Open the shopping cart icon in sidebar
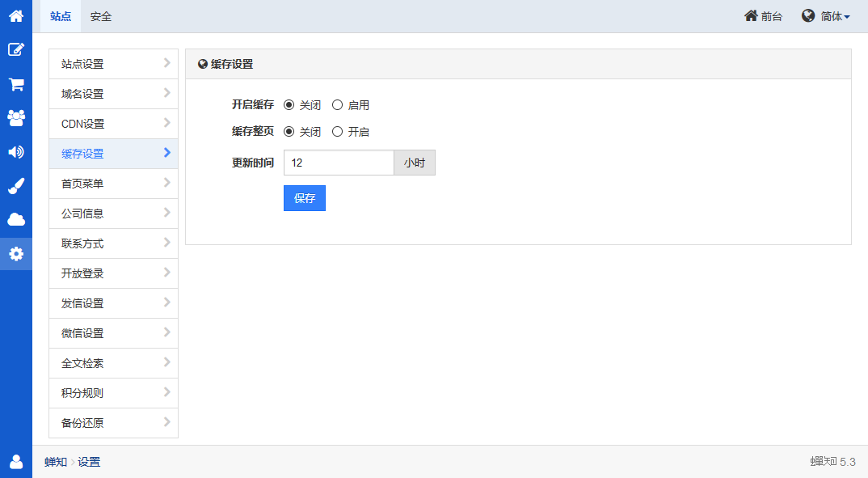 [16, 84]
